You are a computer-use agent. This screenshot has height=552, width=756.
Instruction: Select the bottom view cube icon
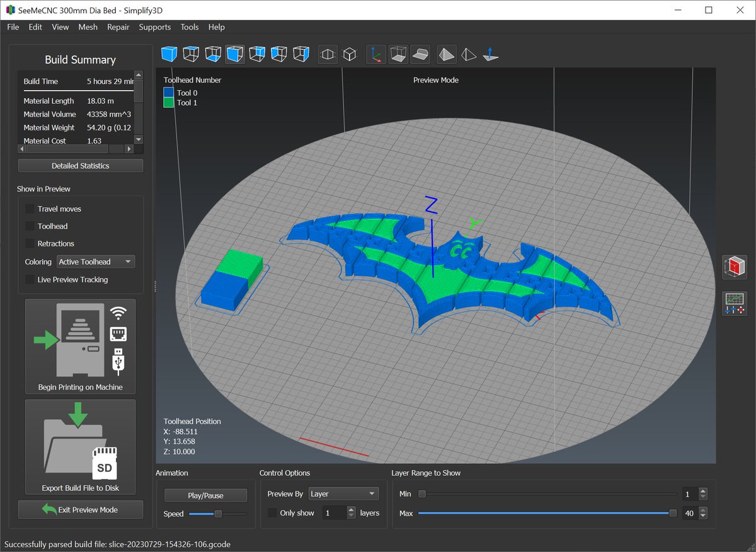(213, 54)
